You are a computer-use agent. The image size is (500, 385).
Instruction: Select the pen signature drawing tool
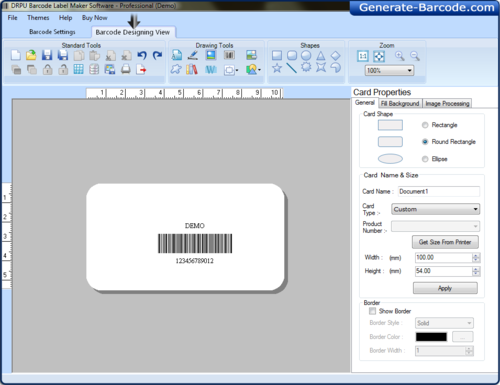tap(193, 55)
